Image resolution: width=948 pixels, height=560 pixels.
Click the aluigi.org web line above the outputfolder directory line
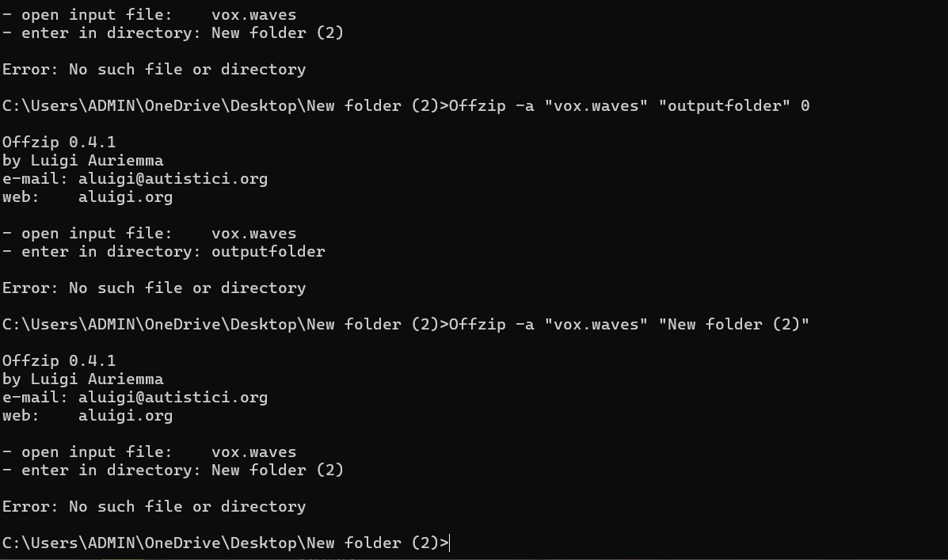[88, 197]
